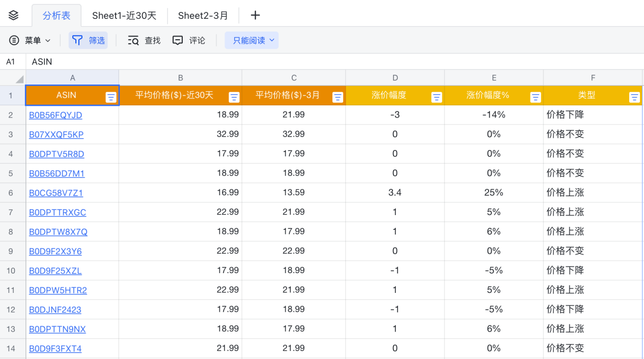644x359 pixels.
Task: Click the formula bar showing ASIN
Action: tap(305, 62)
